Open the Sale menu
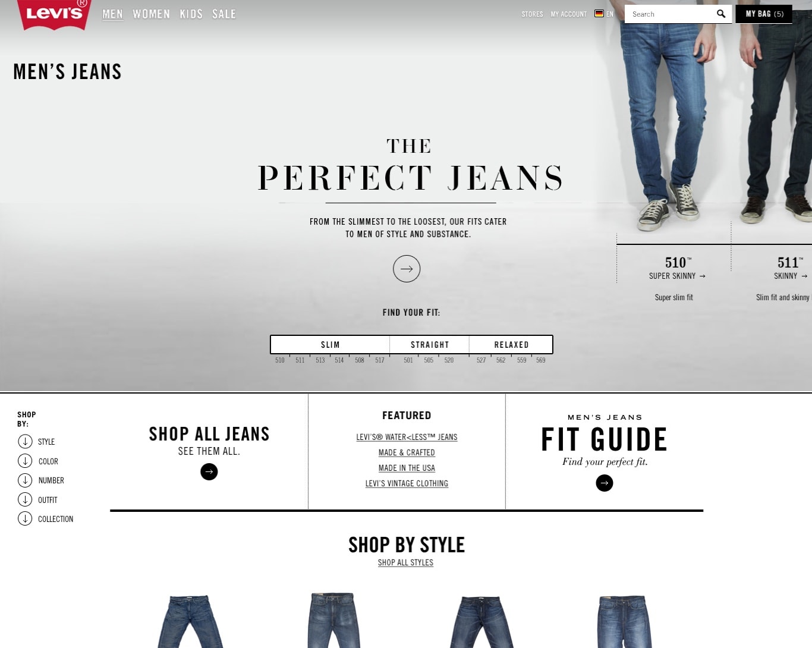Image resolution: width=812 pixels, height=648 pixels. [224, 14]
